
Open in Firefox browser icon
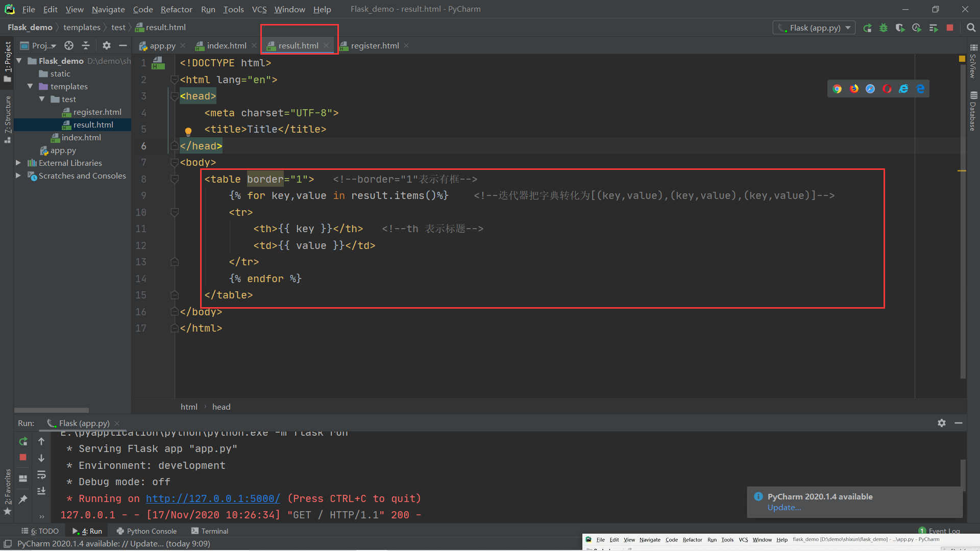[x=854, y=89]
